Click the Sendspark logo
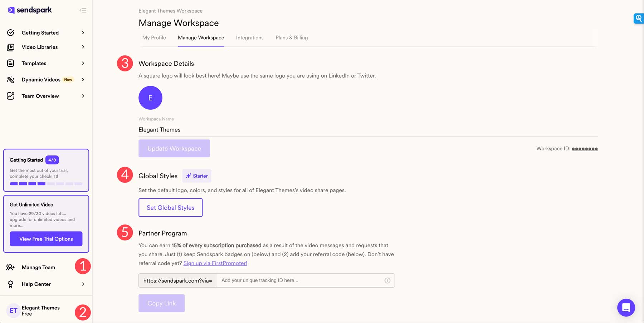This screenshot has height=323, width=644. coord(30,10)
